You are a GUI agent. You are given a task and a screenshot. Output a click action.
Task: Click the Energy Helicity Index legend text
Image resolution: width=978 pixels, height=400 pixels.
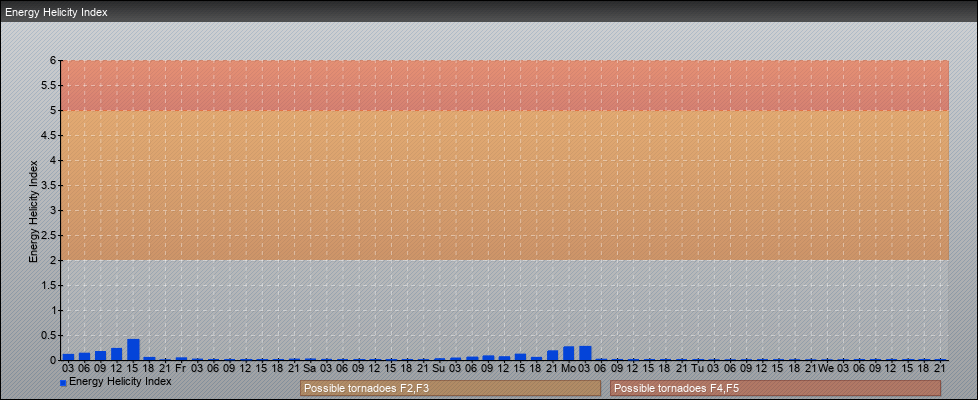pos(120,381)
